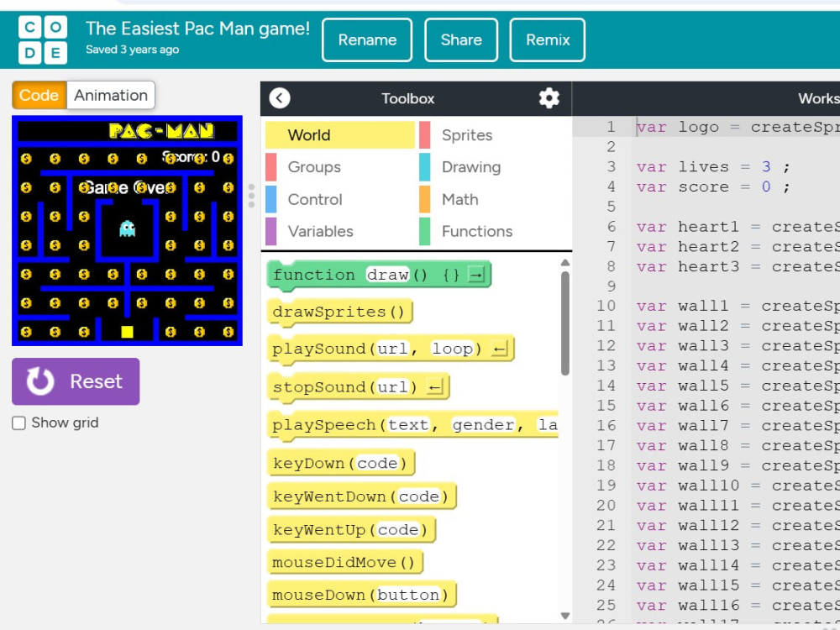Click Saved 3 years ago text
840x630 pixels.
tap(133, 50)
